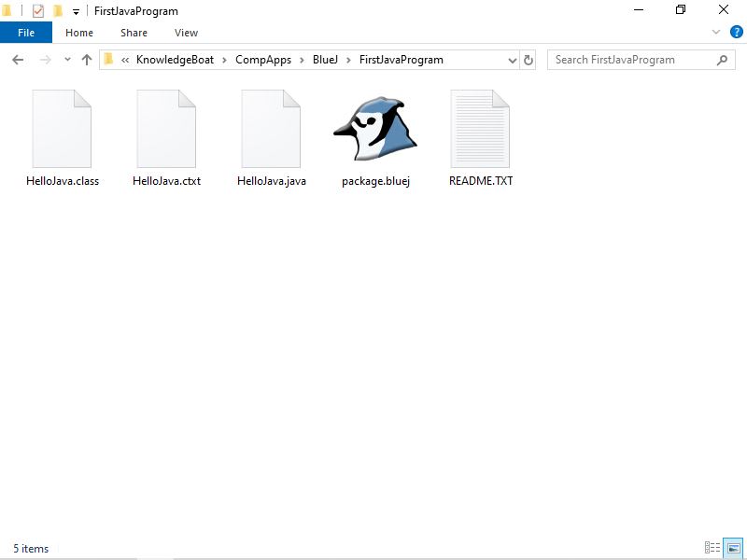Switch to large icons view
The height and width of the screenshot is (560, 747).
click(734, 548)
